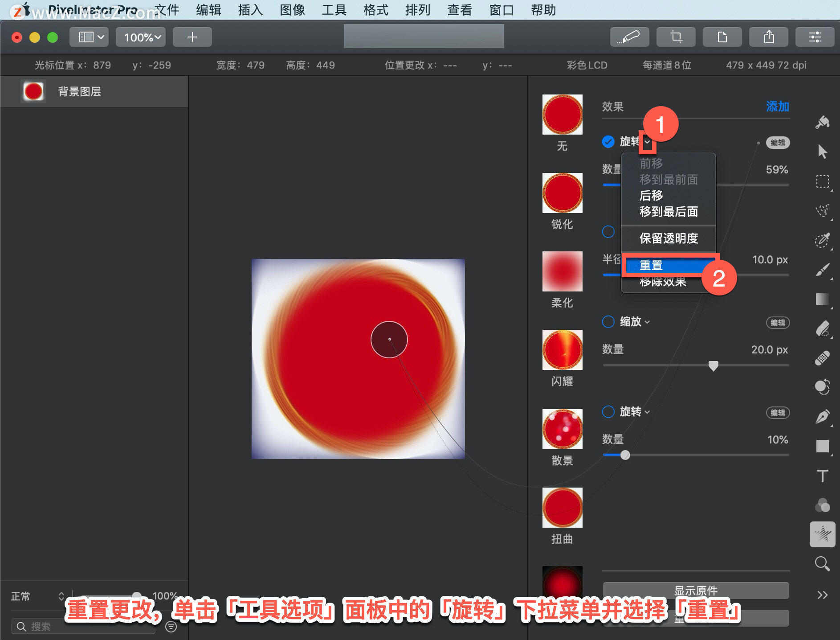Select the rectangular selection tool
This screenshot has height=640, width=840.
[822, 181]
